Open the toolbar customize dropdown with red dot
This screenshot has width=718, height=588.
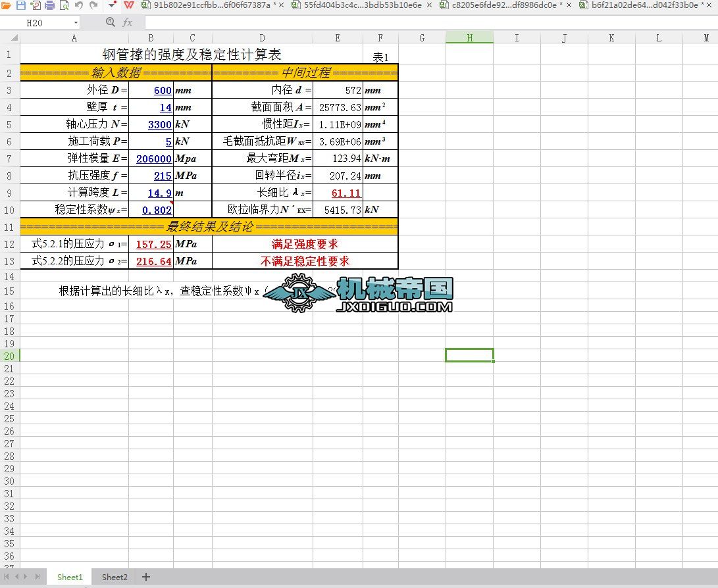click(x=112, y=6)
